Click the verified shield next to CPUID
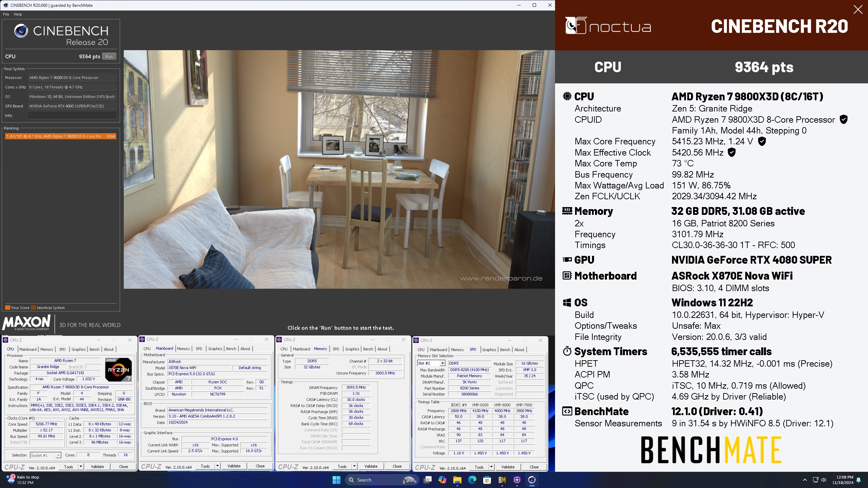This screenshot has width=868, height=488. coord(844,119)
